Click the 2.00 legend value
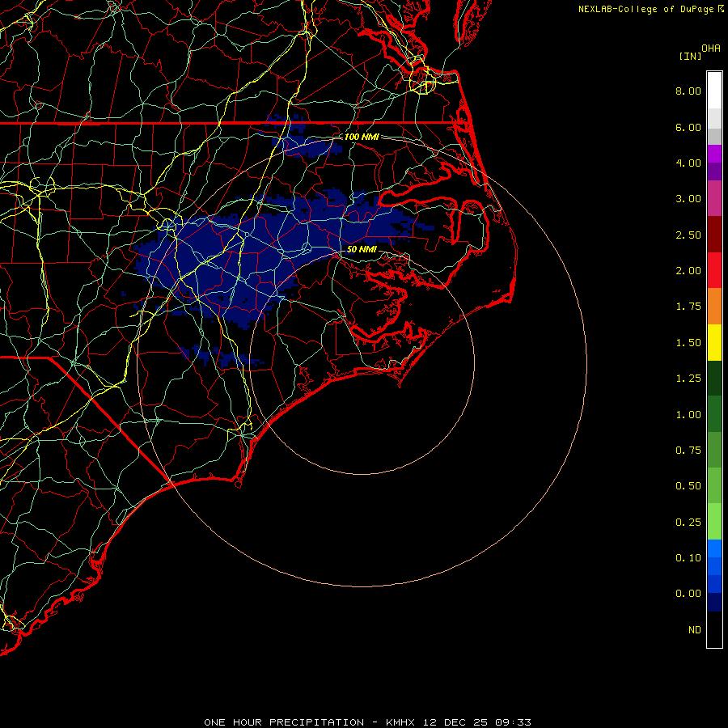Image resolution: width=728 pixels, height=728 pixels. pyautogui.click(x=688, y=271)
